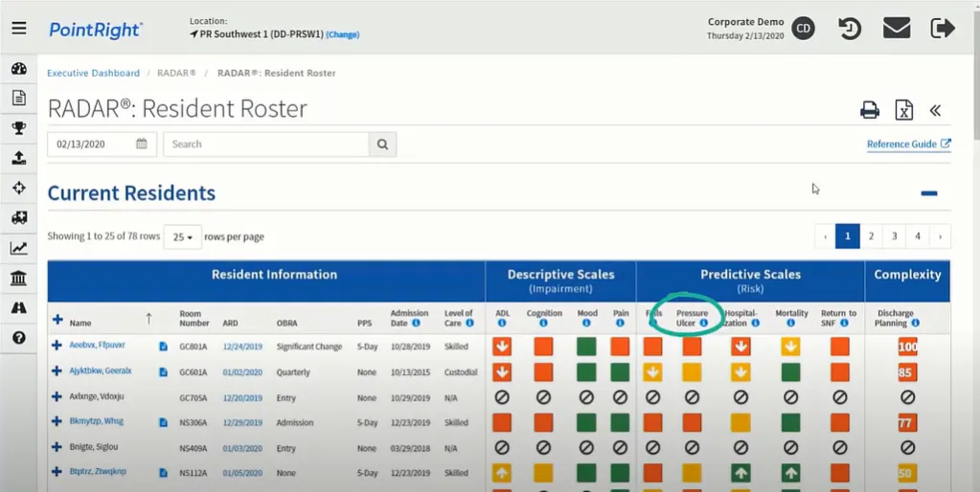Open the 25 rows per page dropdown
The image size is (980, 492).
(x=183, y=237)
